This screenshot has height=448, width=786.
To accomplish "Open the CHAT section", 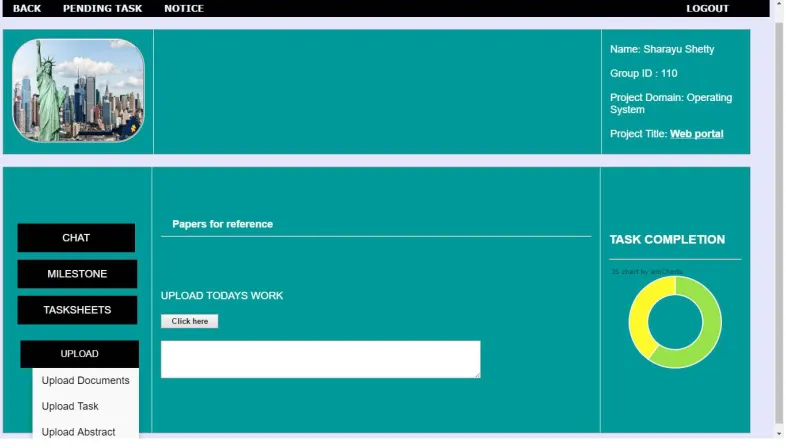I will (76, 238).
